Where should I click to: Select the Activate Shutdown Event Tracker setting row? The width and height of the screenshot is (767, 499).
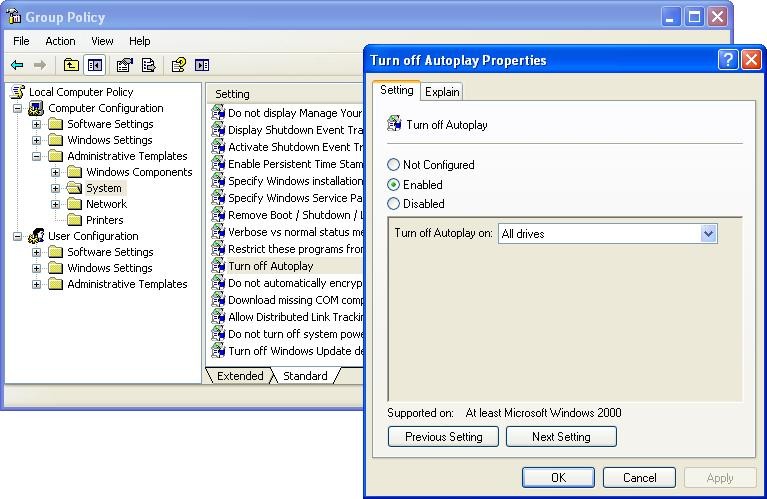pyautogui.click(x=290, y=147)
